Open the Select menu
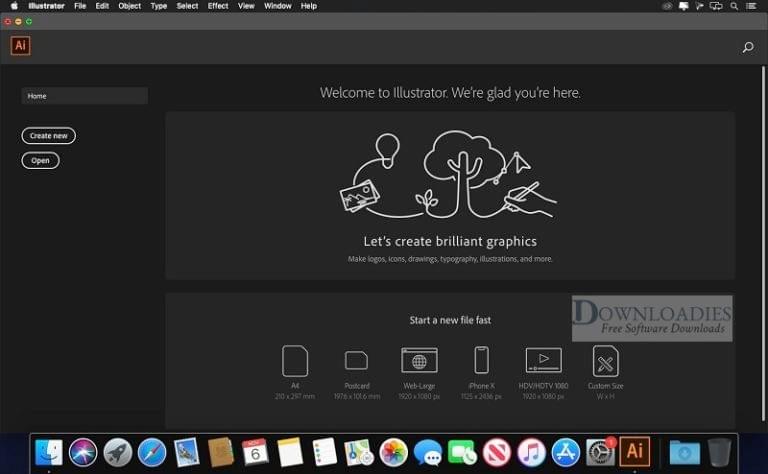This screenshot has height=474, width=768. pos(188,6)
